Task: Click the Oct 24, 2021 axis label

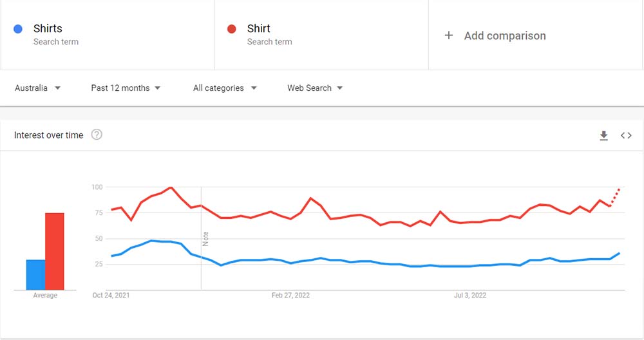Action: pyautogui.click(x=111, y=295)
